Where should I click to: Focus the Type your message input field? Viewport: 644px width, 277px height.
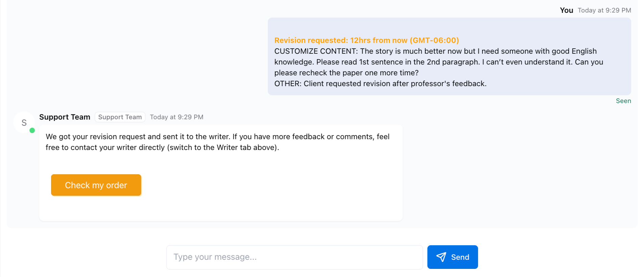tap(294, 257)
